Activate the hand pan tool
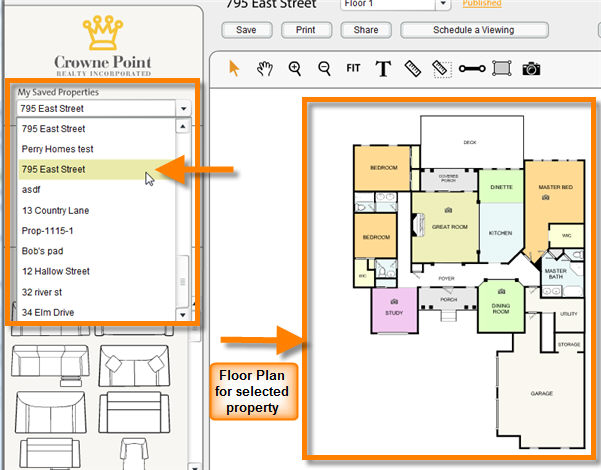 coord(265,68)
